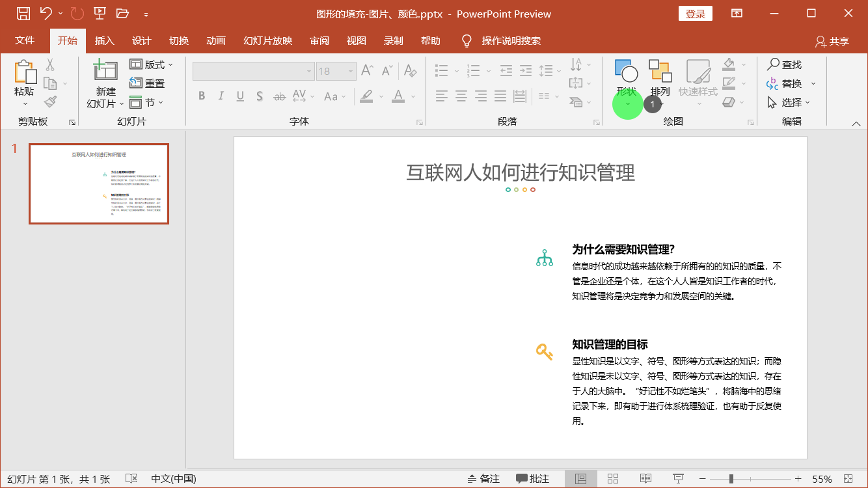
Task: Increase font size with the larger A icon
Action: [x=367, y=70]
